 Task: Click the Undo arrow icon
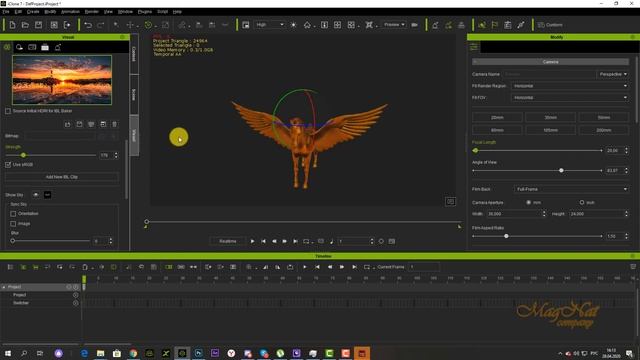point(88,25)
